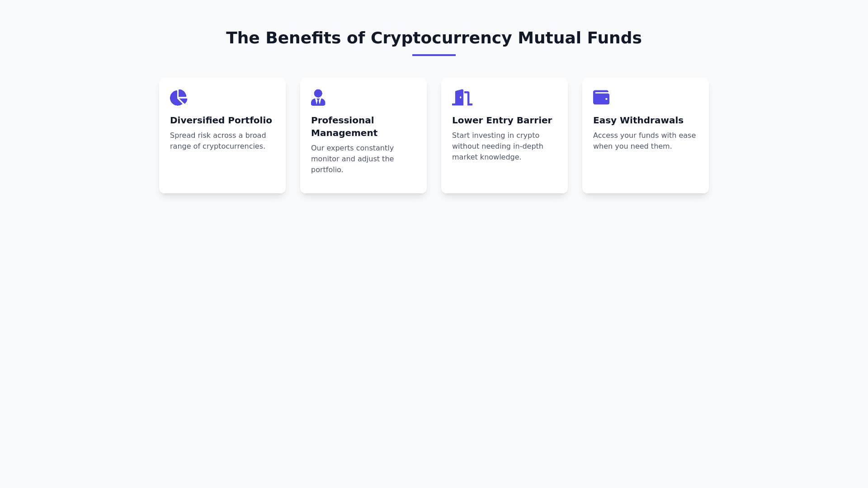Select the Diversified Portfolio heading
The width and height of the screenshot is (868, 488).
pos(221,120)
